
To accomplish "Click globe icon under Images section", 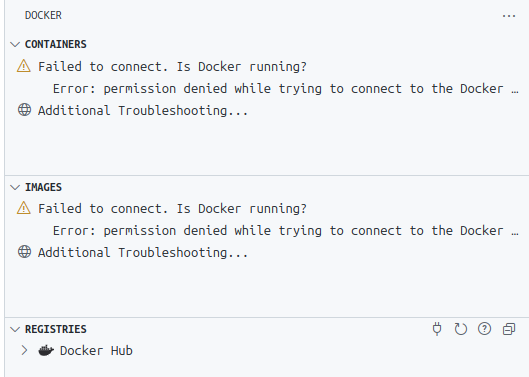I will click(24, 252).
